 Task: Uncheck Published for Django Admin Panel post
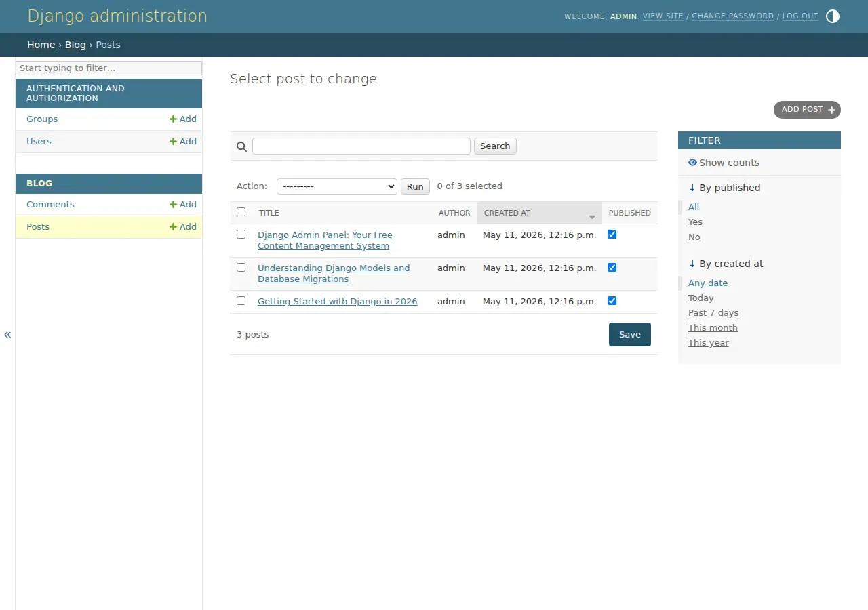coord(612,235)
